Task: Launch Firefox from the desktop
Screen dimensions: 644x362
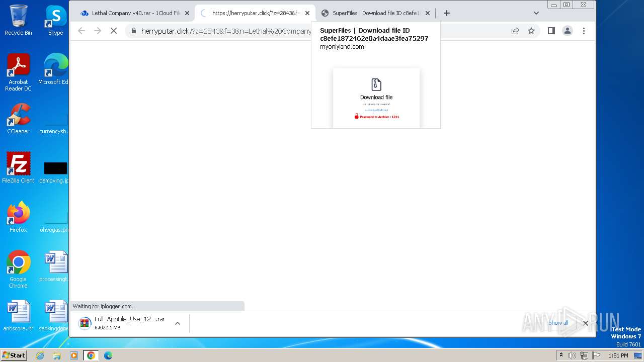Action: click(x=18, y=217)
